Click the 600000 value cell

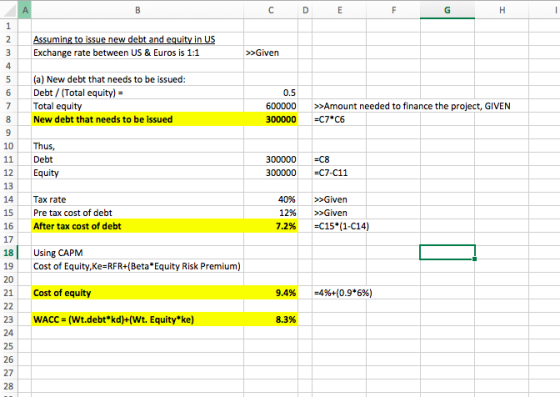[271, 106]
